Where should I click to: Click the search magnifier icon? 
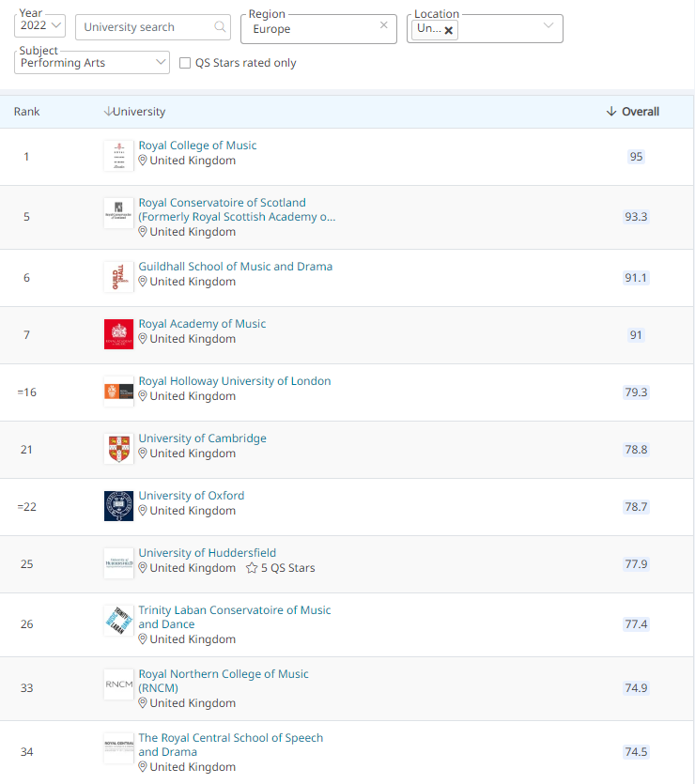click(220, 26)
